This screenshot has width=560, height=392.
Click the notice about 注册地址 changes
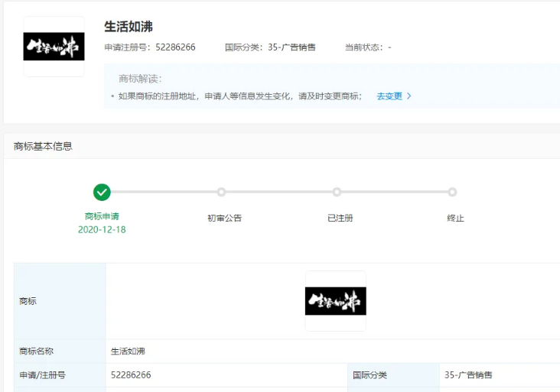tap(240, 96)
